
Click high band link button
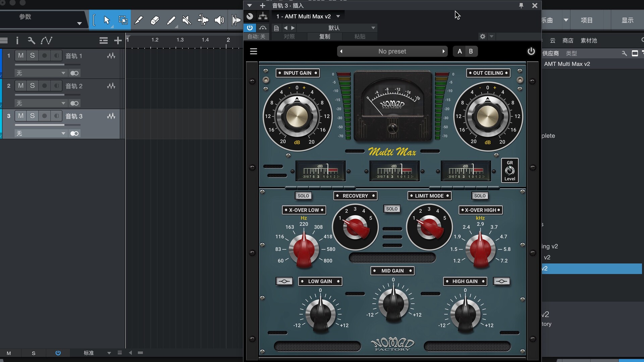pos(501,281)
